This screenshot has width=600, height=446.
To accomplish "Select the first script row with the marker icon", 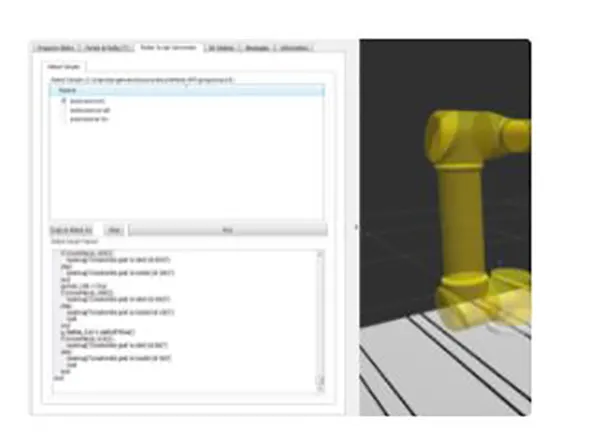I will coord(88,101).
